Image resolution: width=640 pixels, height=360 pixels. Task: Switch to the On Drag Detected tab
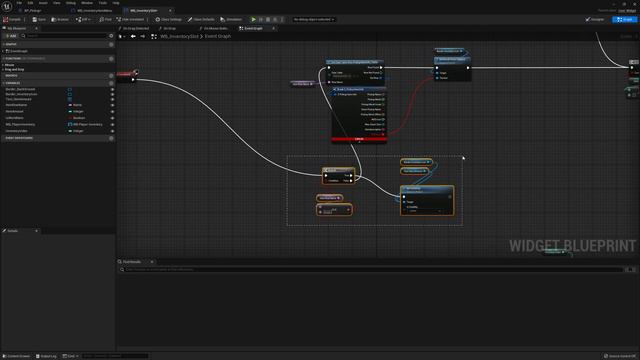136,28
